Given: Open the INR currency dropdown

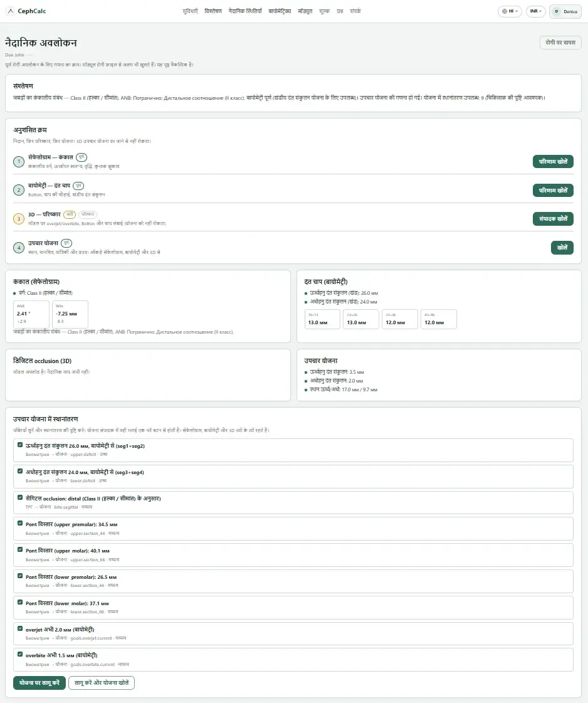Looking at the screenshot, I should click(536, 11).
